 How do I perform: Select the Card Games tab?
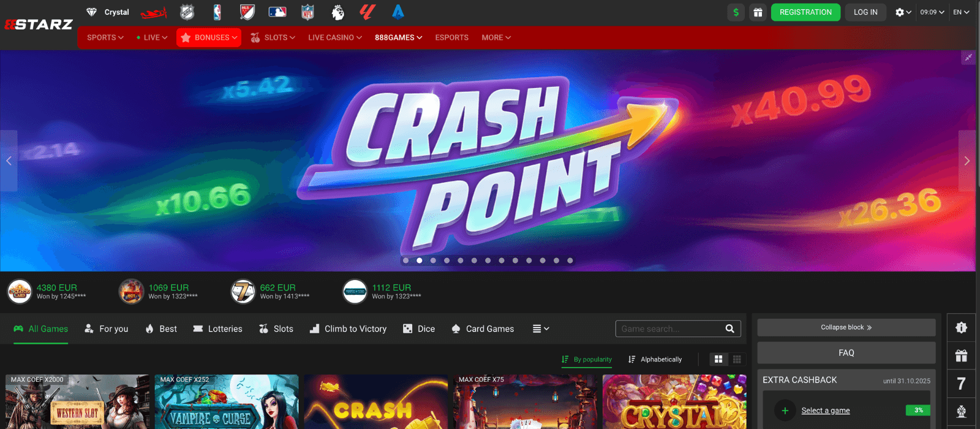point(483,329)
